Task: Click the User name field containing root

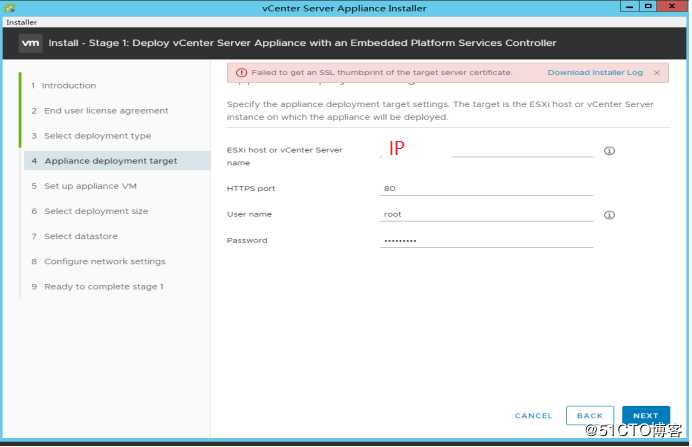Action: click(x=486, y=214)
